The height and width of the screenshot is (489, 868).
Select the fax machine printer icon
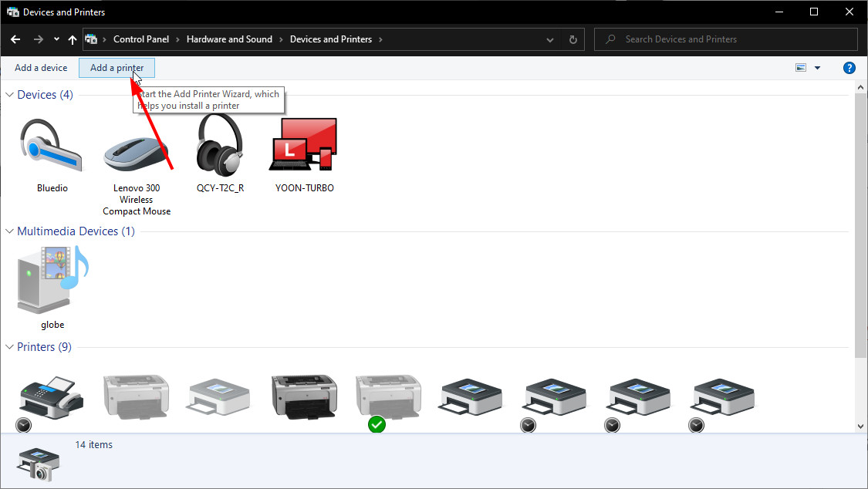click(50, 396)
